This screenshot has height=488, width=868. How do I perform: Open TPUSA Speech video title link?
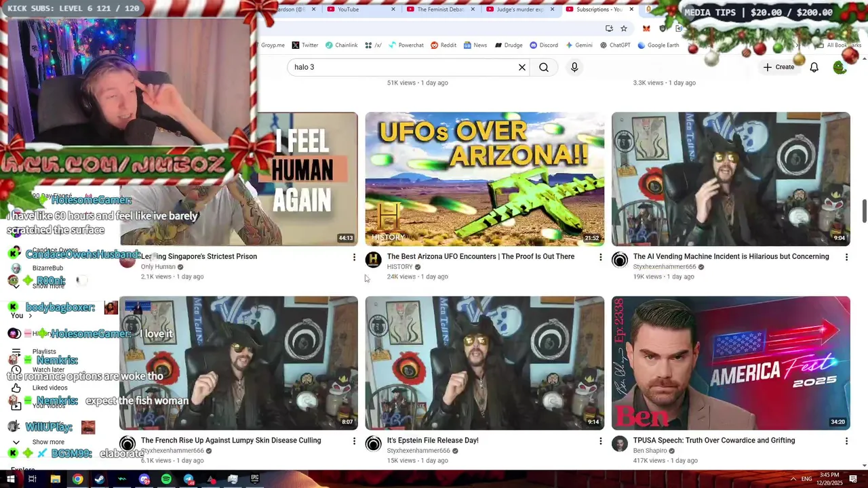tap(714, 440)
